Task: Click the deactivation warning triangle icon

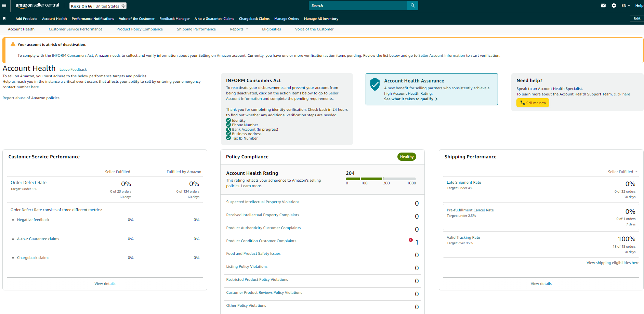Action: tap(13, 44)
